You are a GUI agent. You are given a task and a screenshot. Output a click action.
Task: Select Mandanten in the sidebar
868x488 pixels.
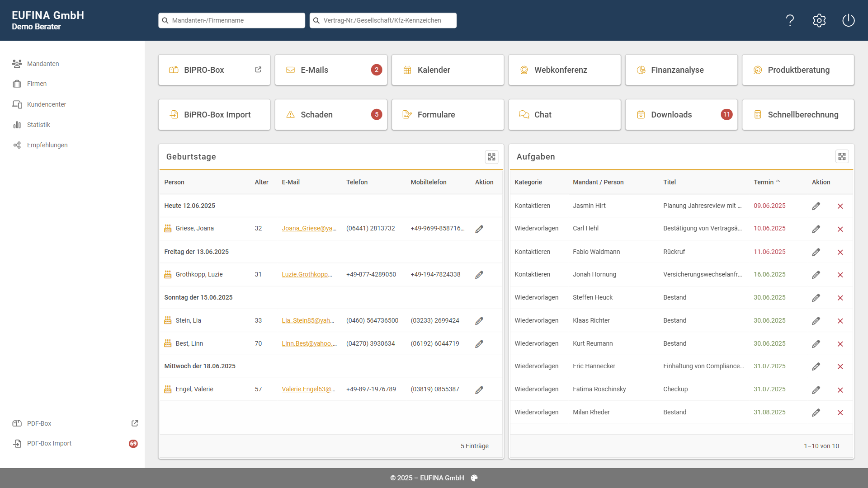click(x=42, y=64)
